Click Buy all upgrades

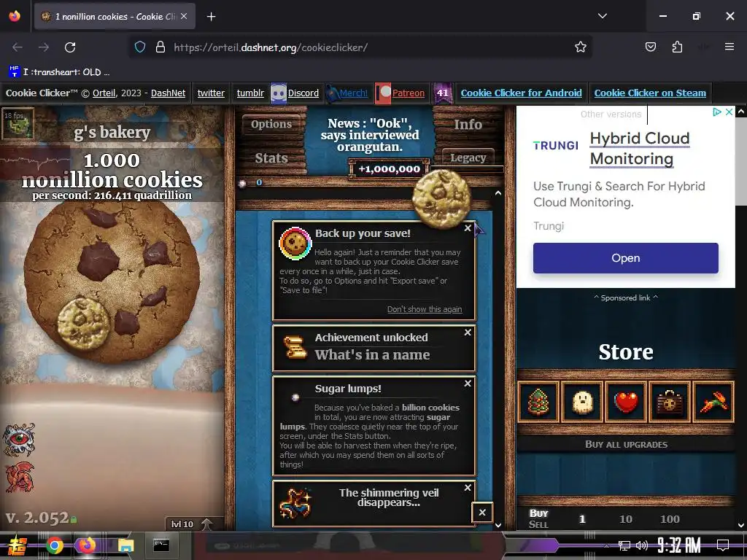[626, 444]
